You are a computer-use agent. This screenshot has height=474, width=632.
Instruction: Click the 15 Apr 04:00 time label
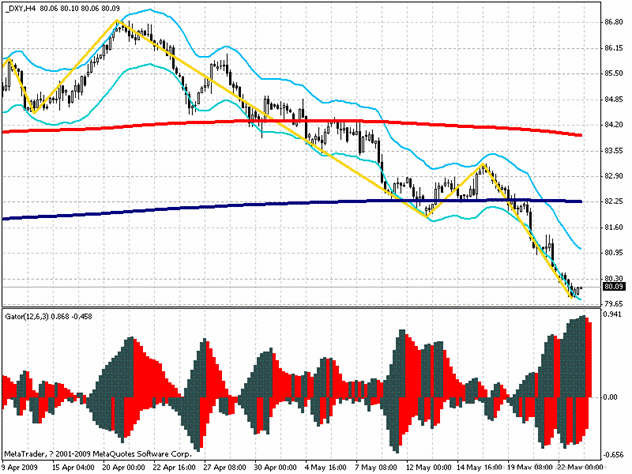[73, 468]
